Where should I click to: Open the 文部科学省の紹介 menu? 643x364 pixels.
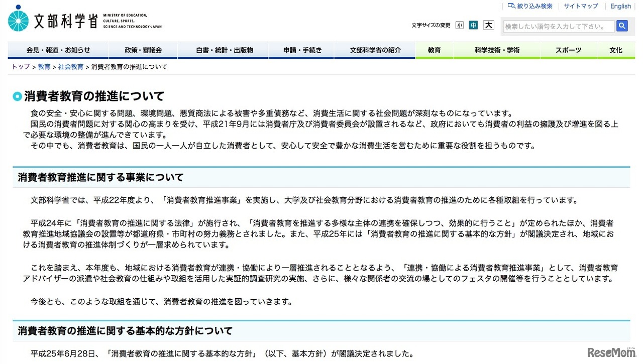(376, 50)
